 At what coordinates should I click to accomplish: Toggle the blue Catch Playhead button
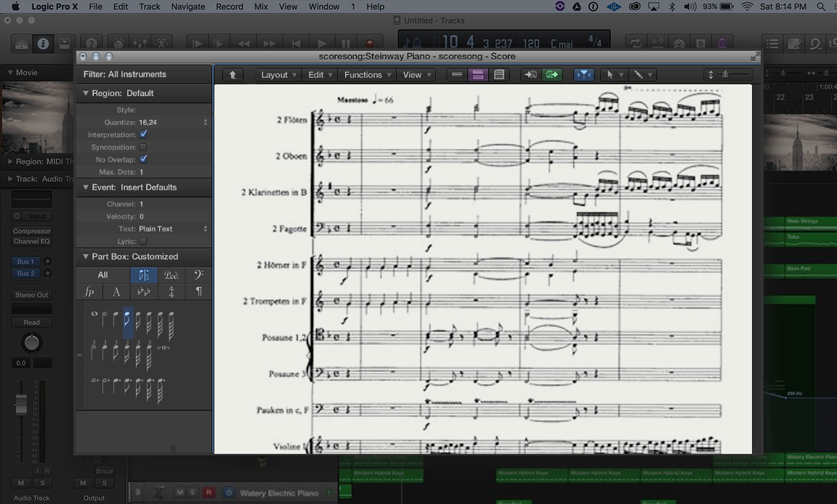(584, 75)
